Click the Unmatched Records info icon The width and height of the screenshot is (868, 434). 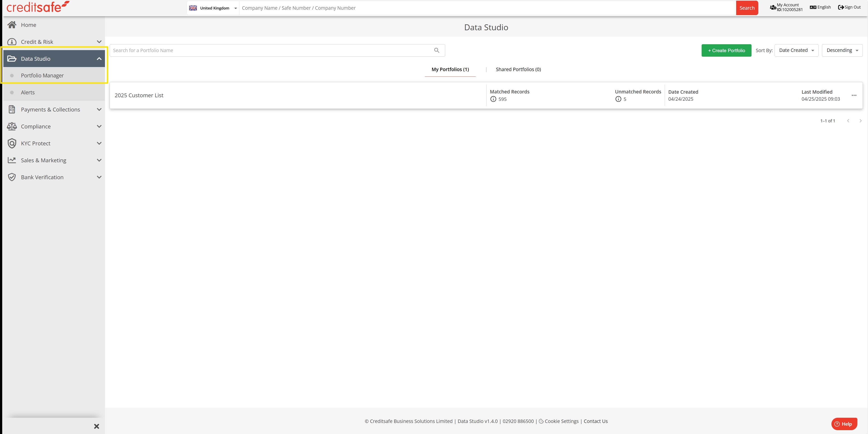point(618,99)
